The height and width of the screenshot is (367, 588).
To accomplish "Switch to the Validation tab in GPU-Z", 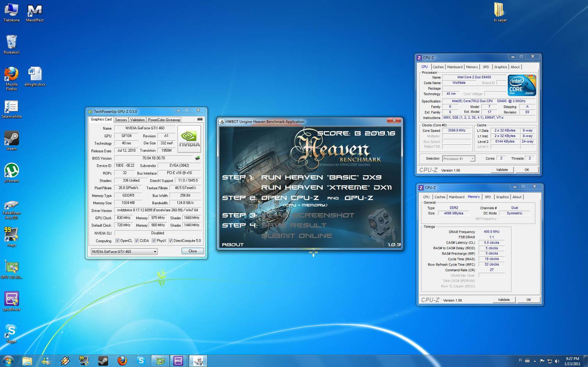I will (x=137, y=120).
